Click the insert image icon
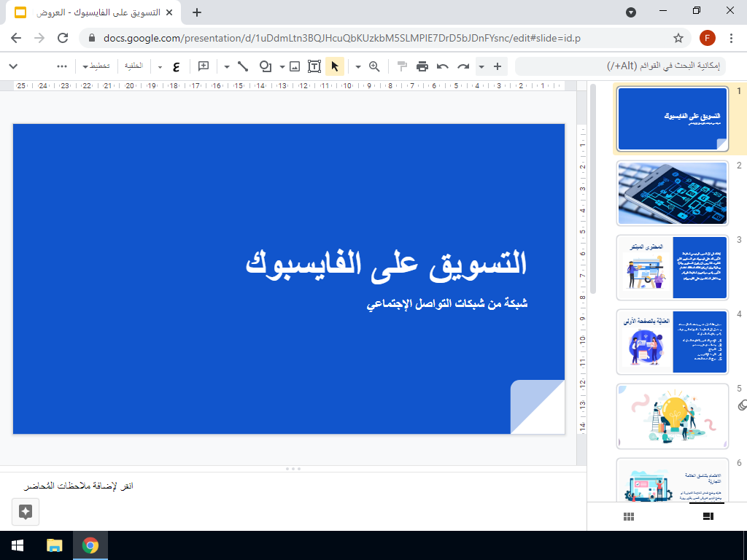The width and height of the screenshot is (747, 560). [x=295, y=66]
